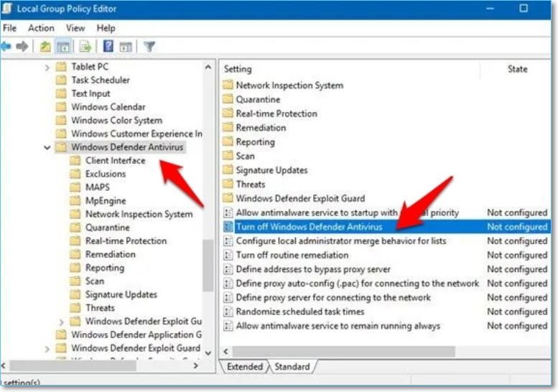Select Task Scheduler in the tree

(x=101, y=80)
